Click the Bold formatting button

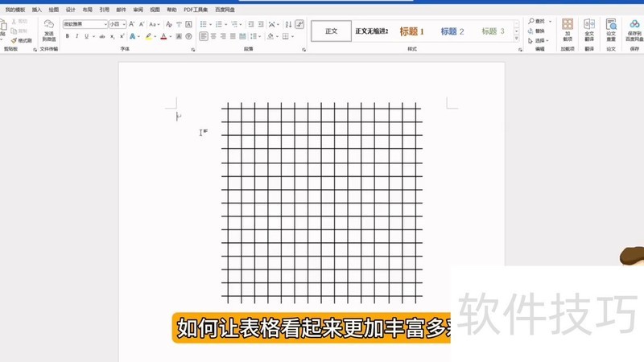pos(68,36)
